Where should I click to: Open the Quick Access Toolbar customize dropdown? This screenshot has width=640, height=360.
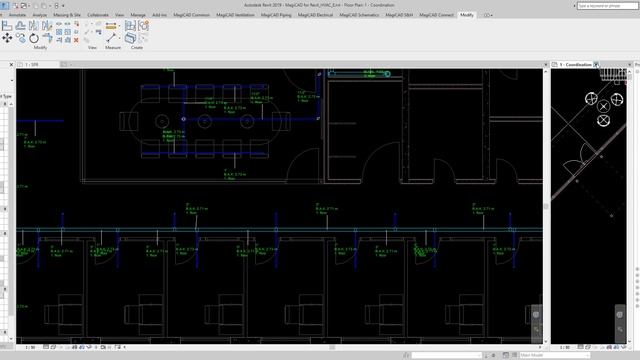point(63,6)
